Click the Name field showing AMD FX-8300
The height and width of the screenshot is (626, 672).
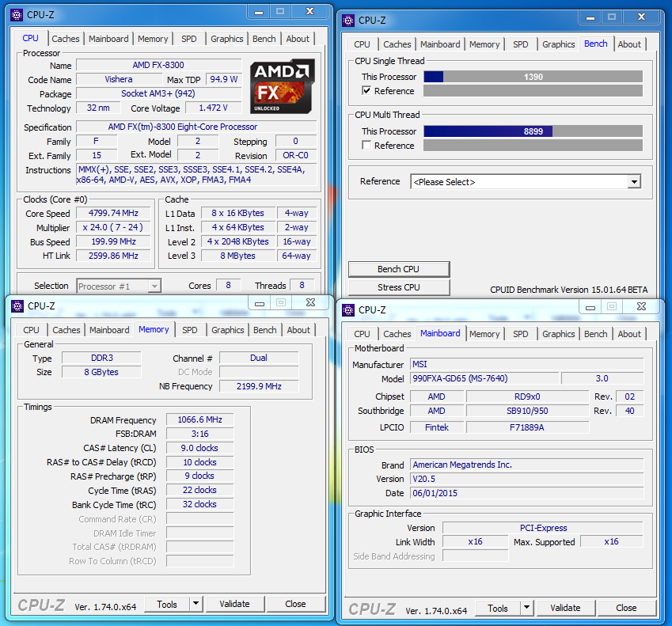point(158,65)
